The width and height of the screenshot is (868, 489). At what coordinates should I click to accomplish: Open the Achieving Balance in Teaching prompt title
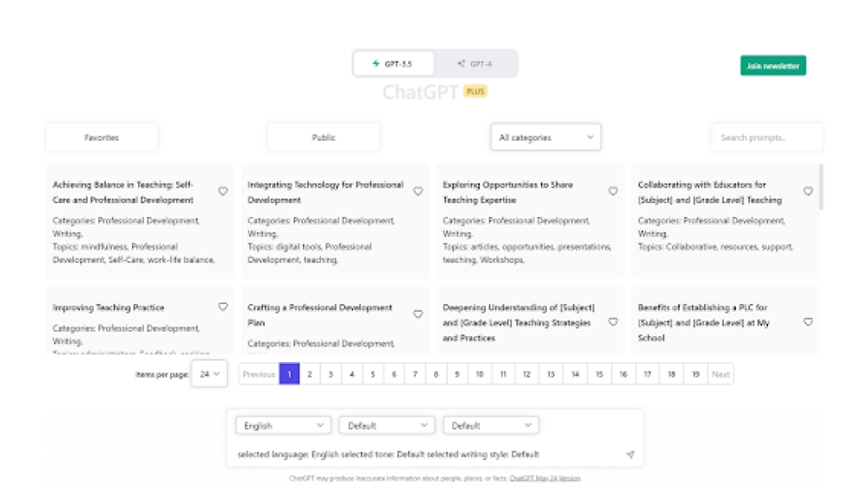click(123, 192)
